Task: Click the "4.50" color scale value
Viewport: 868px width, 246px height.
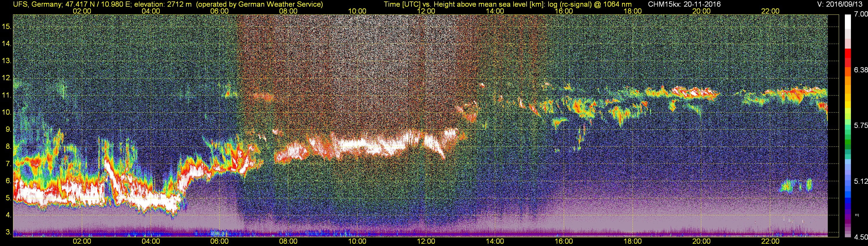Action: pyautogui.click(x=860, y=237)
